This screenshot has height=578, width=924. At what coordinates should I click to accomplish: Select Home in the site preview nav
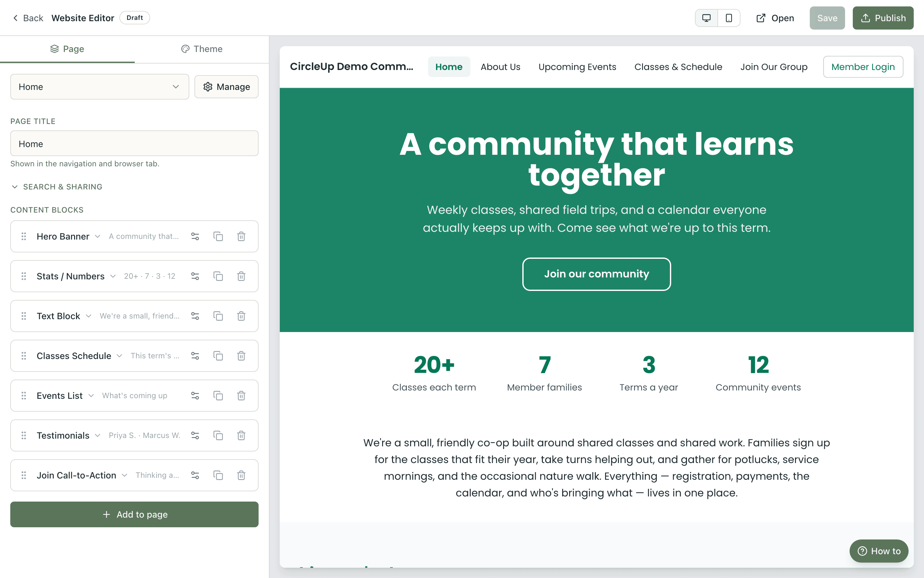click(x=449, y=67)
